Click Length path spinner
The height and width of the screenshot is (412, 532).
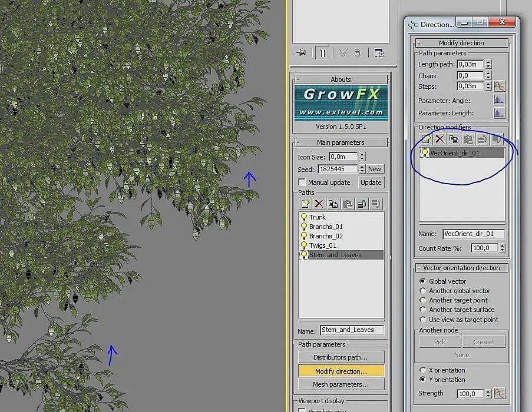(488, 64)
